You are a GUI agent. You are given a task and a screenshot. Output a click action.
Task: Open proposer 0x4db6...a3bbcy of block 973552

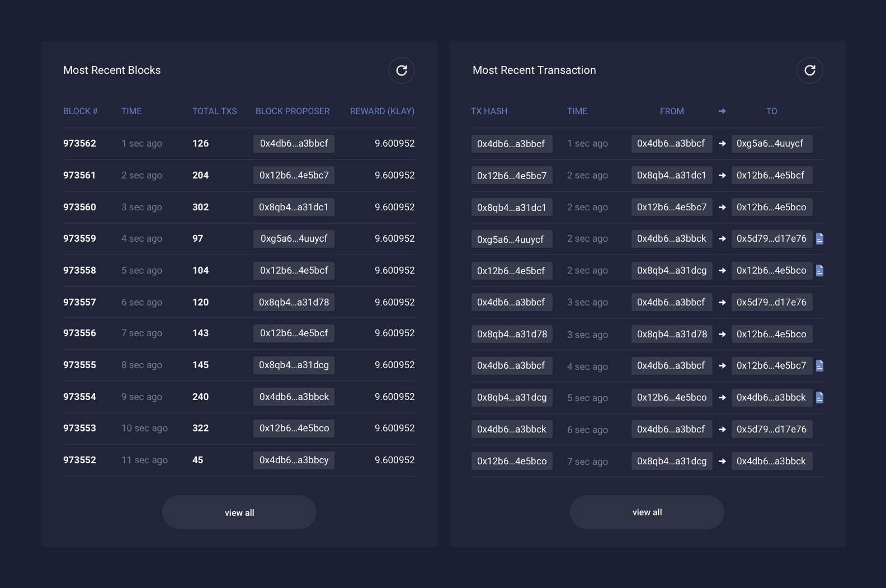294,460
